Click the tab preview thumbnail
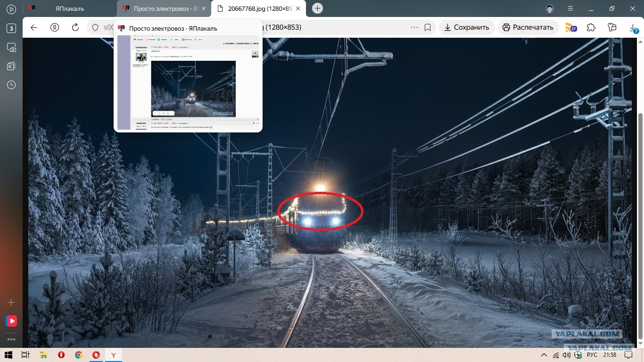Viewport: 644px width, 362px height. click(x=188, y=82)
